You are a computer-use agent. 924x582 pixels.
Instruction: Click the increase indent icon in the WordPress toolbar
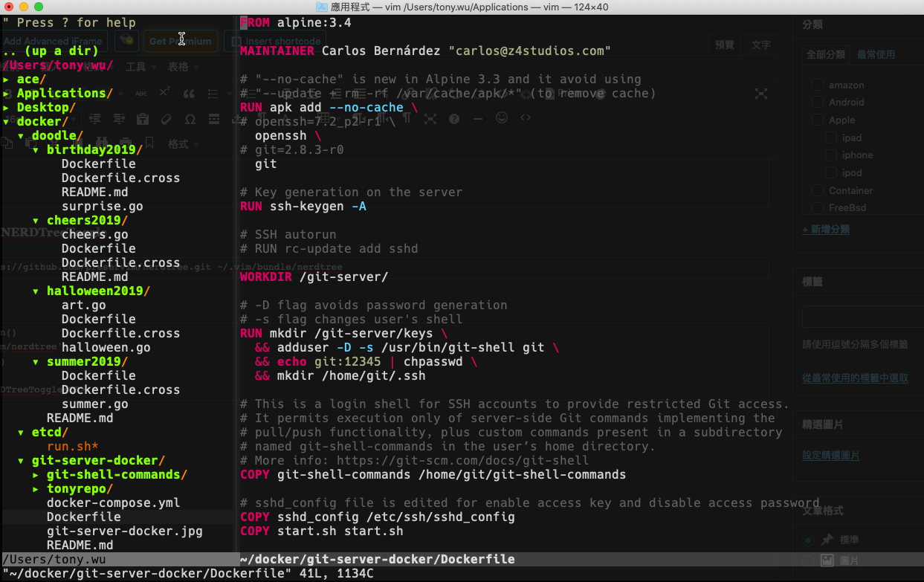coord(119,119)
